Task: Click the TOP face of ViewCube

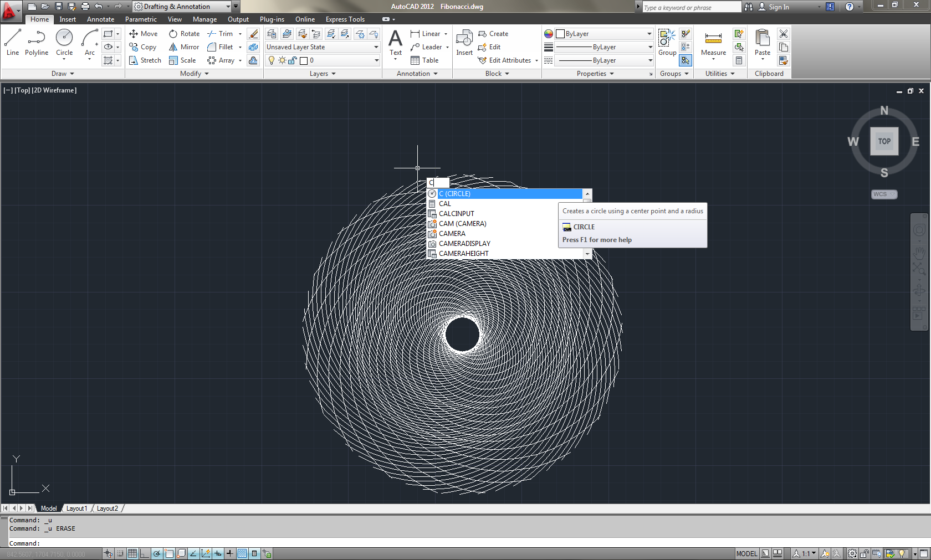Action: tap(884, 141)
